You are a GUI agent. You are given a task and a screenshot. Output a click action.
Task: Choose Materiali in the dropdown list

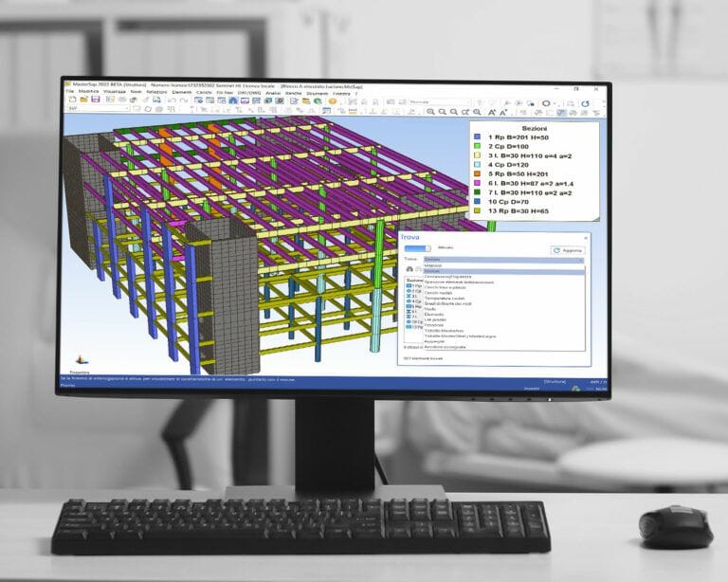[x=434, y=265]
